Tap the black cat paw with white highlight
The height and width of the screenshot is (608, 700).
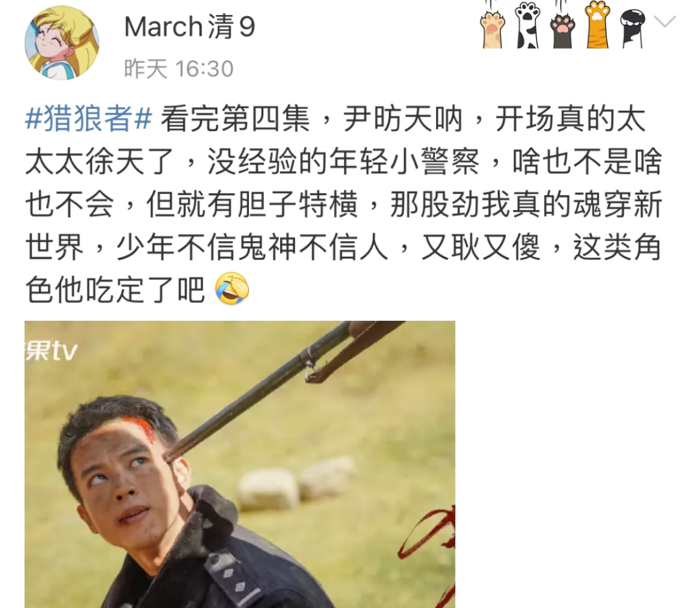633,28
